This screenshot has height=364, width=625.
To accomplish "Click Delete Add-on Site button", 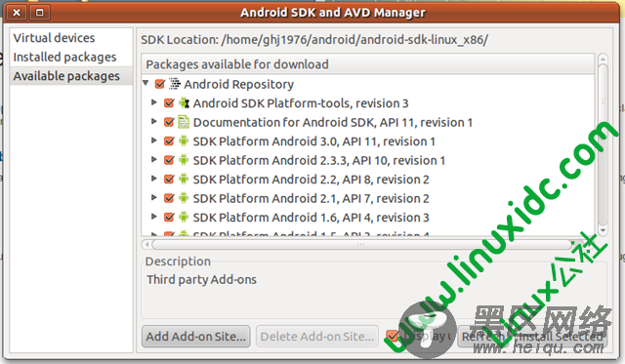I will (317, 337).
